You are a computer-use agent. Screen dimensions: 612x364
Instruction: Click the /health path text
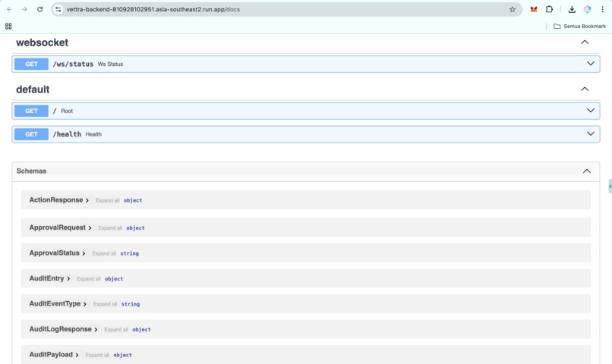(67, 134)
